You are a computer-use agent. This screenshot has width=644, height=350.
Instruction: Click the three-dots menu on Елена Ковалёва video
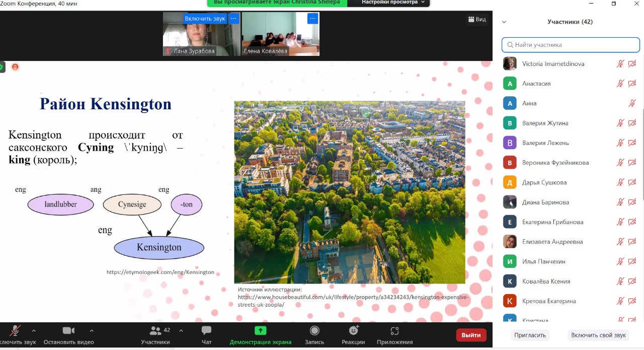pos(312,19)
